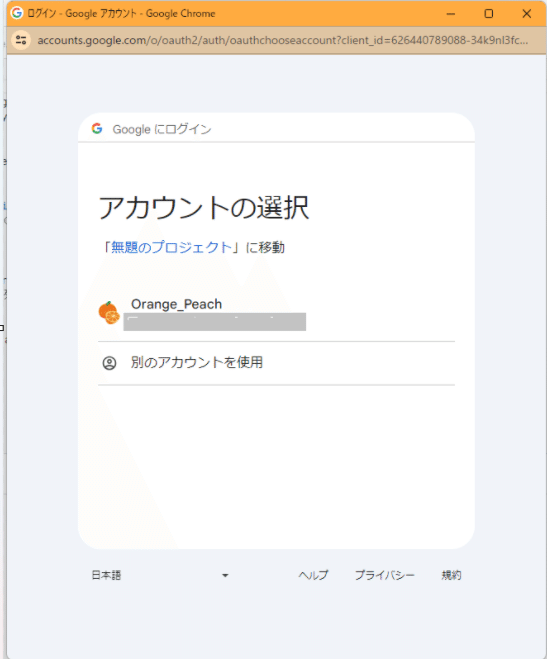Click the language dropdown arrow

pyautogui.click(x=225, y=575)
